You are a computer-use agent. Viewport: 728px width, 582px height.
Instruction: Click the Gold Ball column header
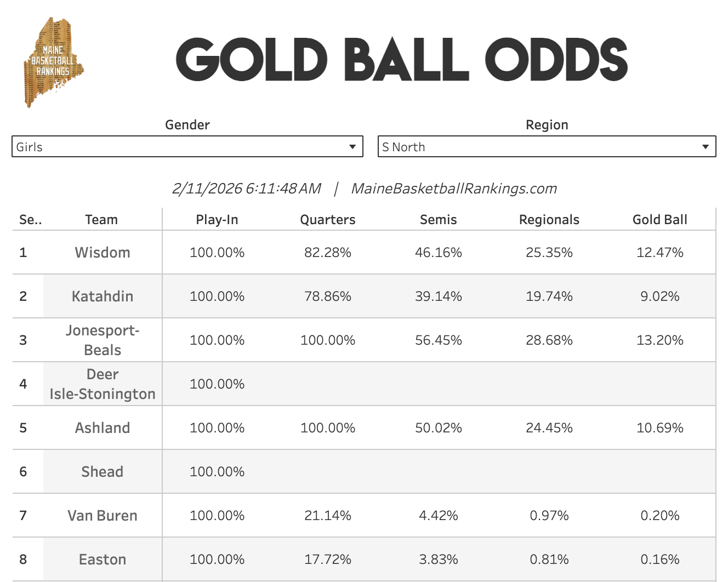[660, 220]
